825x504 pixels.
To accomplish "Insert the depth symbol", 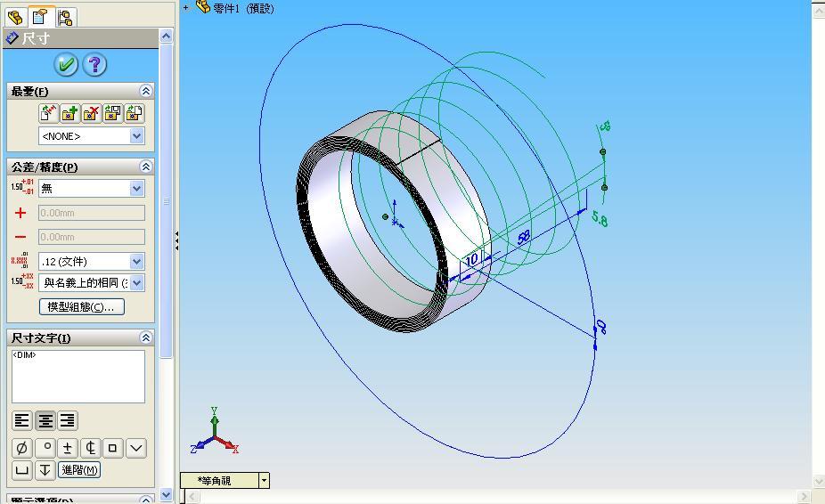I will click(x=45, y=470).
